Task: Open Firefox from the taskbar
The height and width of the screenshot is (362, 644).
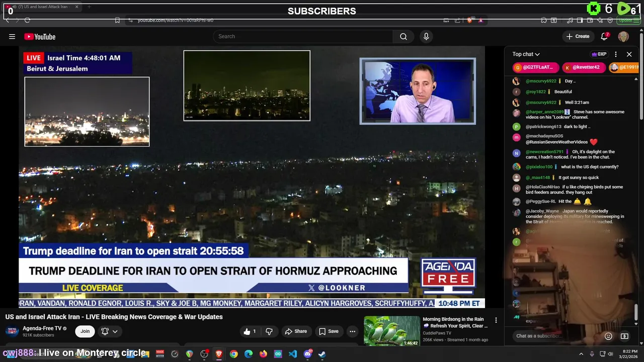Action: (263, 354)
